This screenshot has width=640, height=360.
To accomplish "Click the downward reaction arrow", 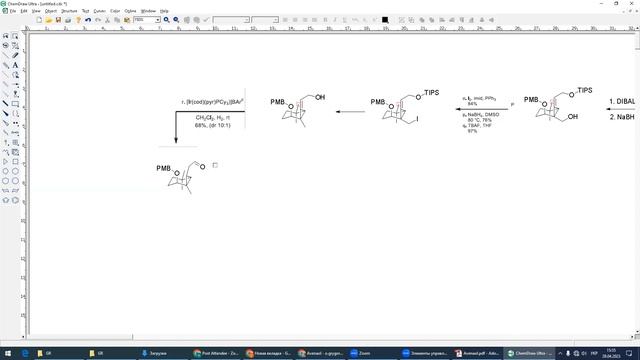I will [x=176, y=127].
